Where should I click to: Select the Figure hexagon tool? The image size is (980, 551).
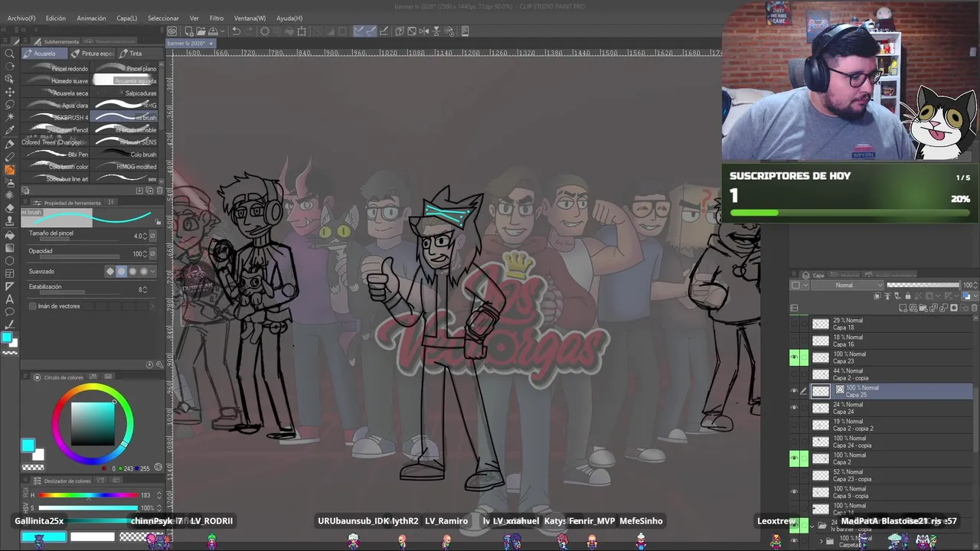click(x=10, y=261)
